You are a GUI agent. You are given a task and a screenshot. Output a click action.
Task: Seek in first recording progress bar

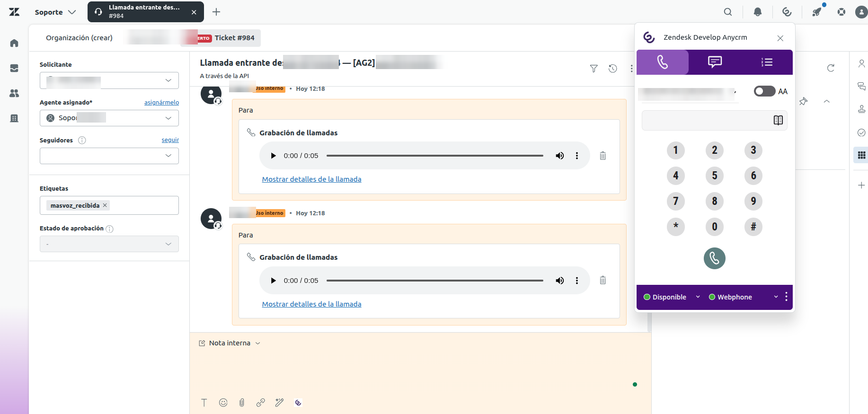(434, 156)
